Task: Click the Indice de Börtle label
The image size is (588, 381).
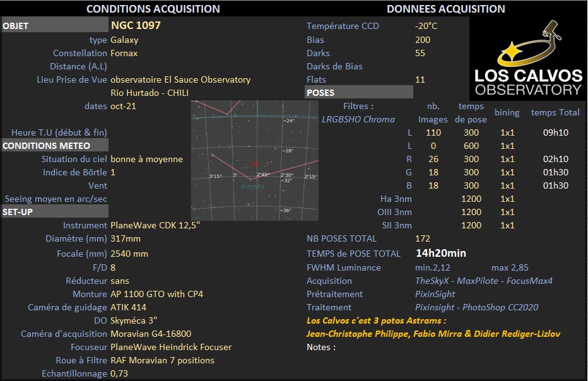Action: point(74,172)
